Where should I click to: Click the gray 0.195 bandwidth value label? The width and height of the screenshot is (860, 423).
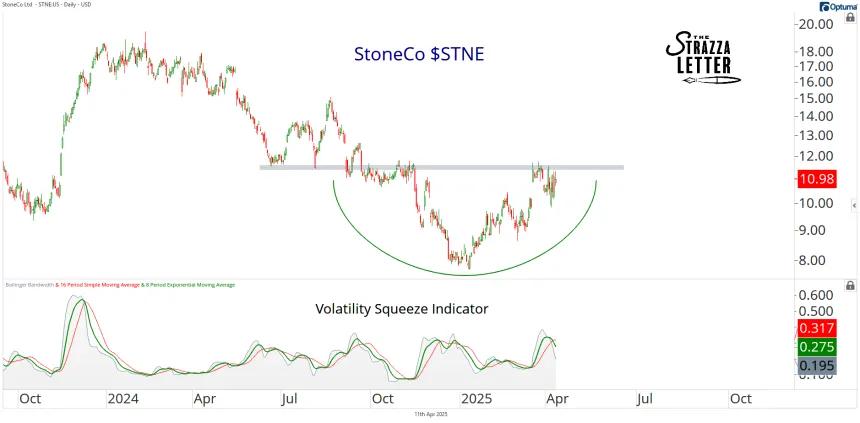(817, 366)
